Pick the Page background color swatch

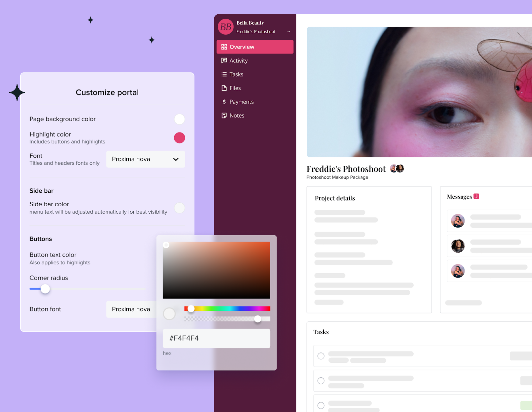tap(180, 119)
